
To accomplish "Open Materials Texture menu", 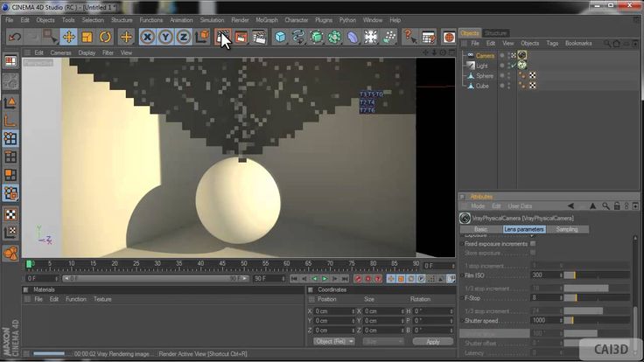I will (102, 299).
